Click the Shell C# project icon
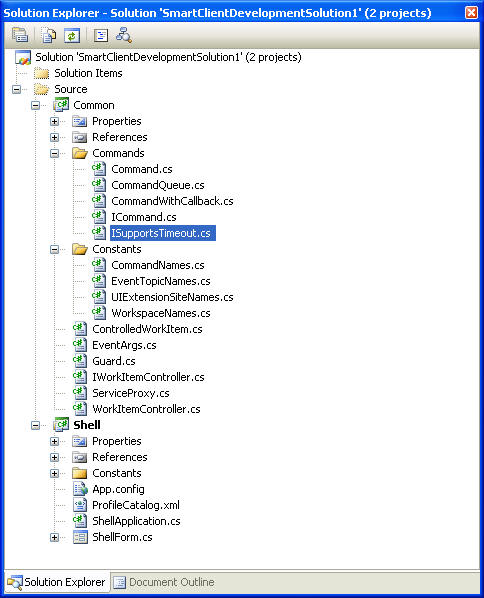 tap(61, 425)
